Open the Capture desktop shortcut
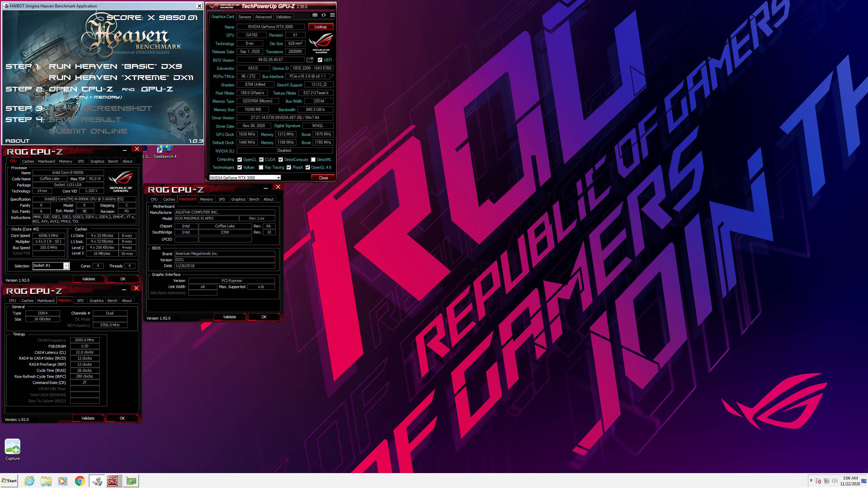868x488 pixels. 13,450
